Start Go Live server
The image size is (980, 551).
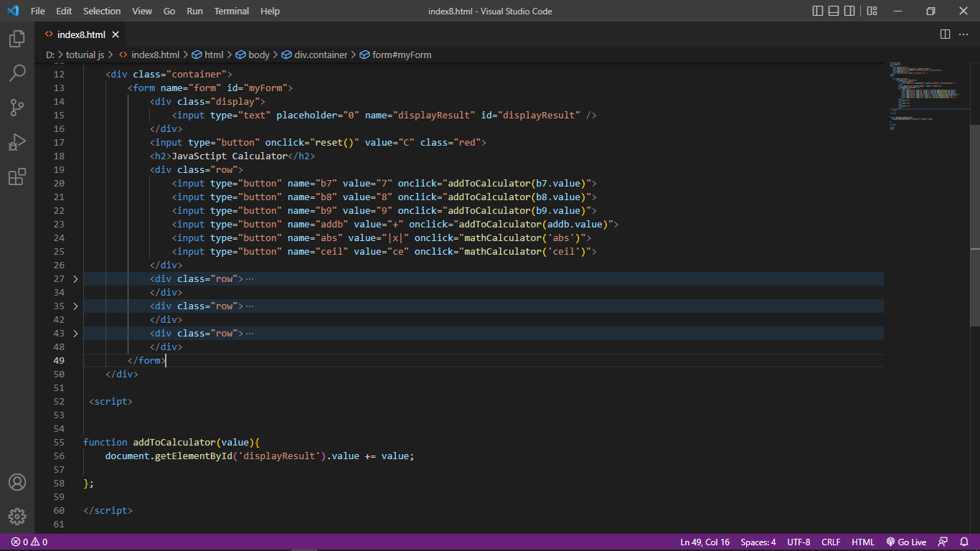906,542
